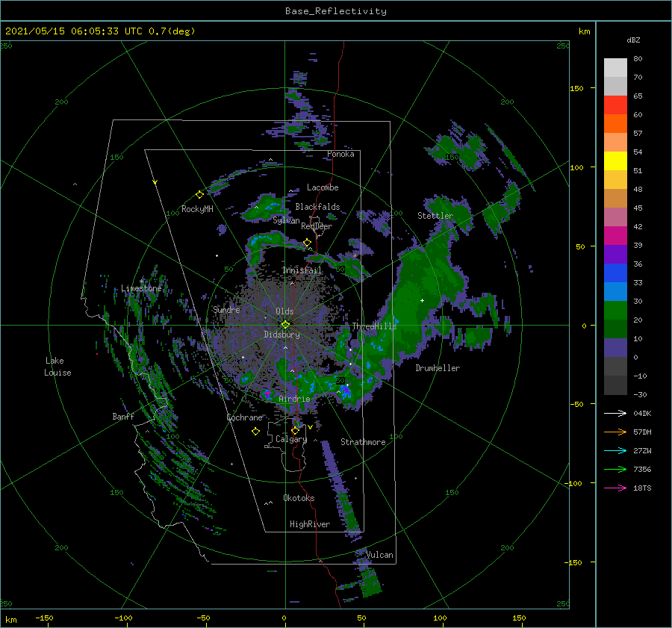
Task: Click the Lake Louise label
Action: point(57,367)
